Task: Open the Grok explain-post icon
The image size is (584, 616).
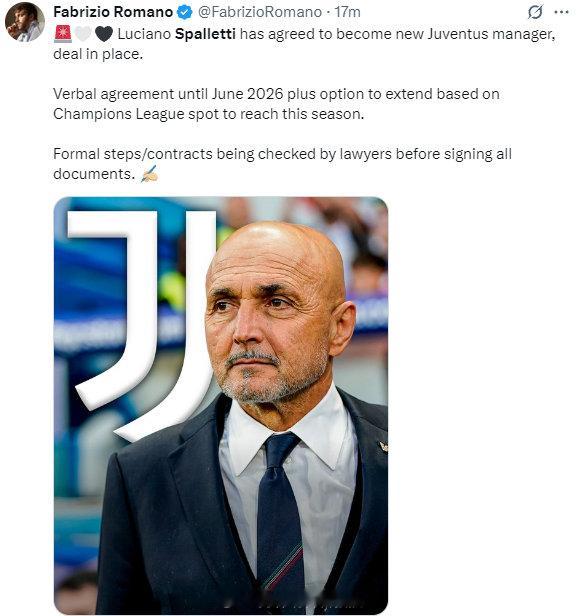Action: tap(535, 12)
